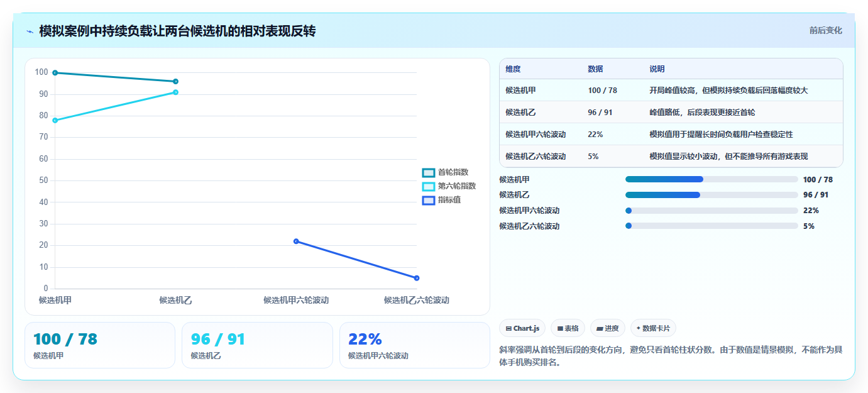
Task: Click the description 模拟值用于提醒长时间负载用户检查稳定性
Action: point(721,135)
